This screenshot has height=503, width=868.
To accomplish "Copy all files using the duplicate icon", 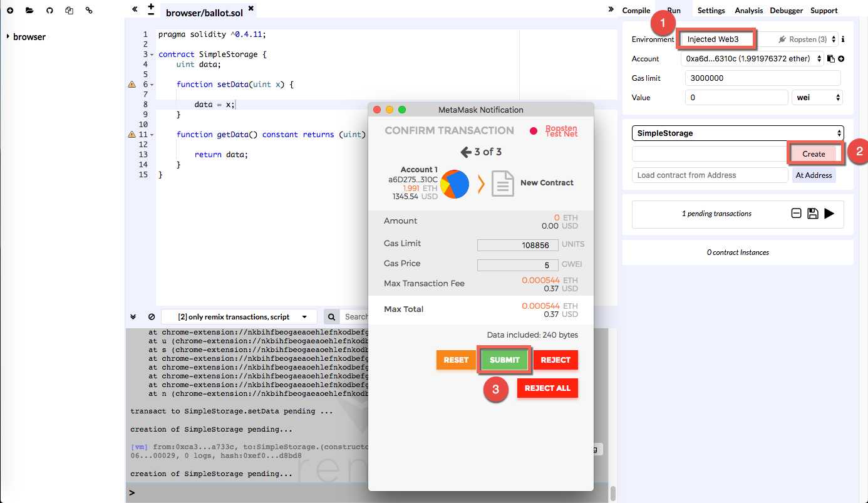I will point(70,11).
